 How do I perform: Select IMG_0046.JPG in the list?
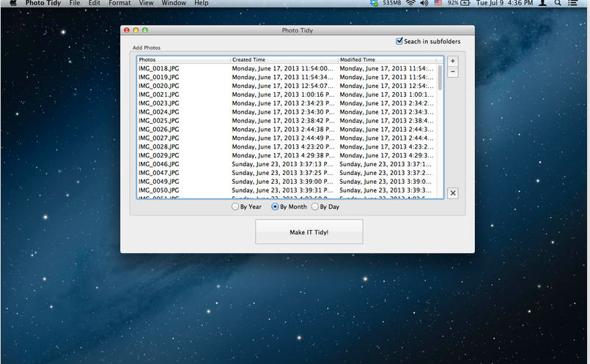[x=159, y=164]
